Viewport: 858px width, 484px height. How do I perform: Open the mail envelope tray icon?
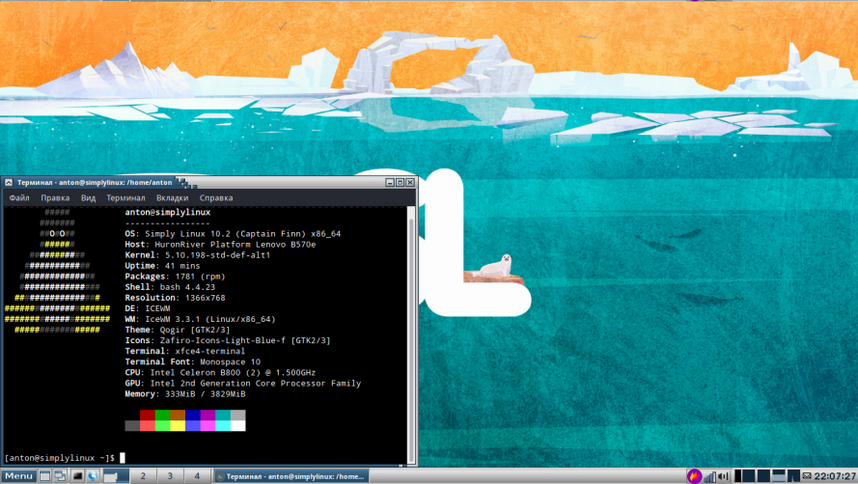tap(807, 476)
